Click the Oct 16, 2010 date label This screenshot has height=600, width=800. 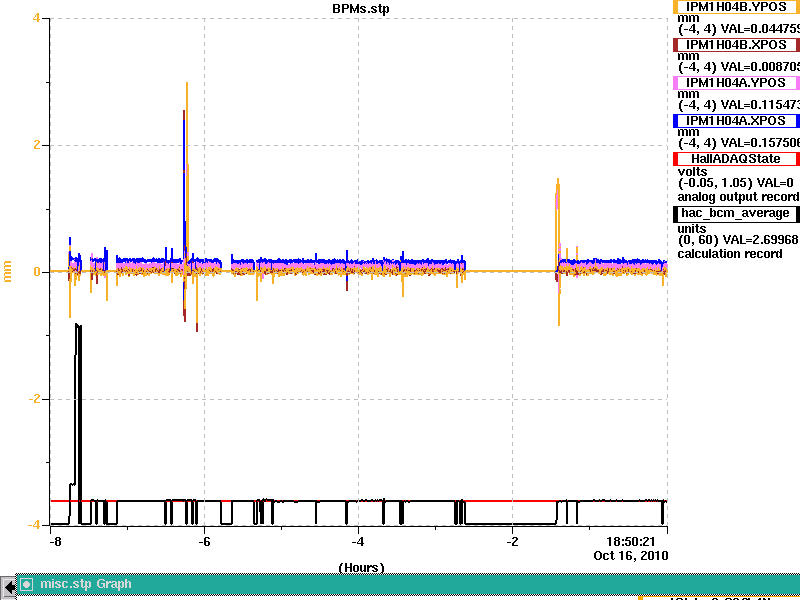[631, 555]
